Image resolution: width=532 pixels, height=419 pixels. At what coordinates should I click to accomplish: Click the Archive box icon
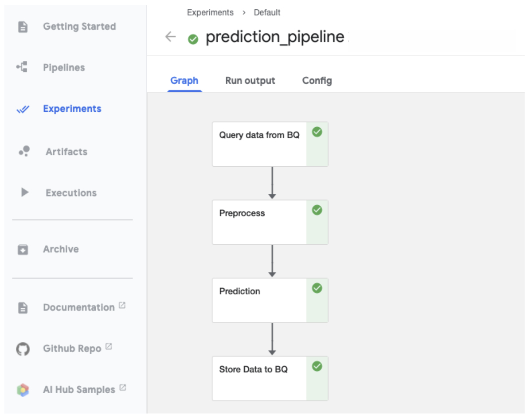pyautogui.click(x=23, y=250)
